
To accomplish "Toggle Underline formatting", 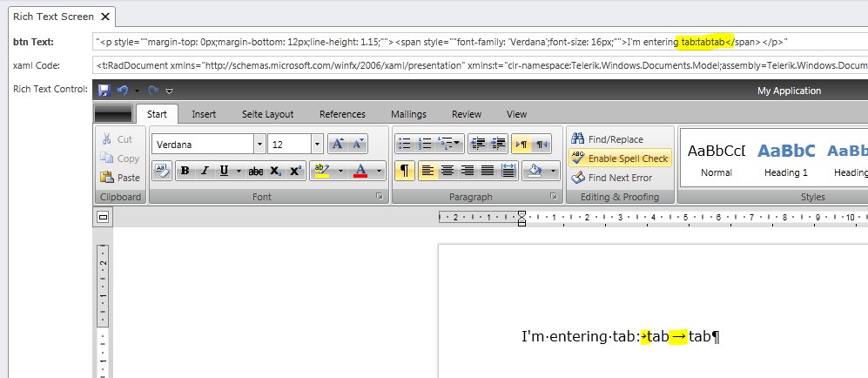I will tap(225, 171).
